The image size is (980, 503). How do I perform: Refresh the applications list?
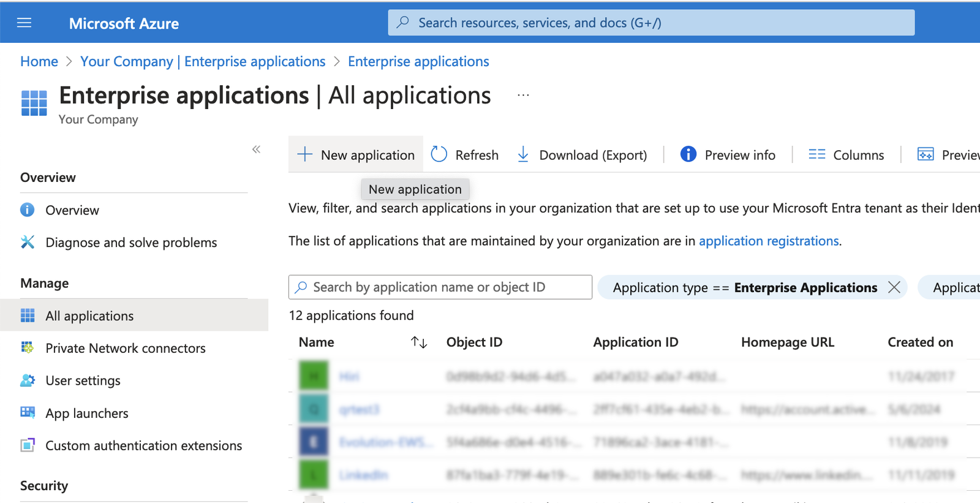click(x=465, y=154)
